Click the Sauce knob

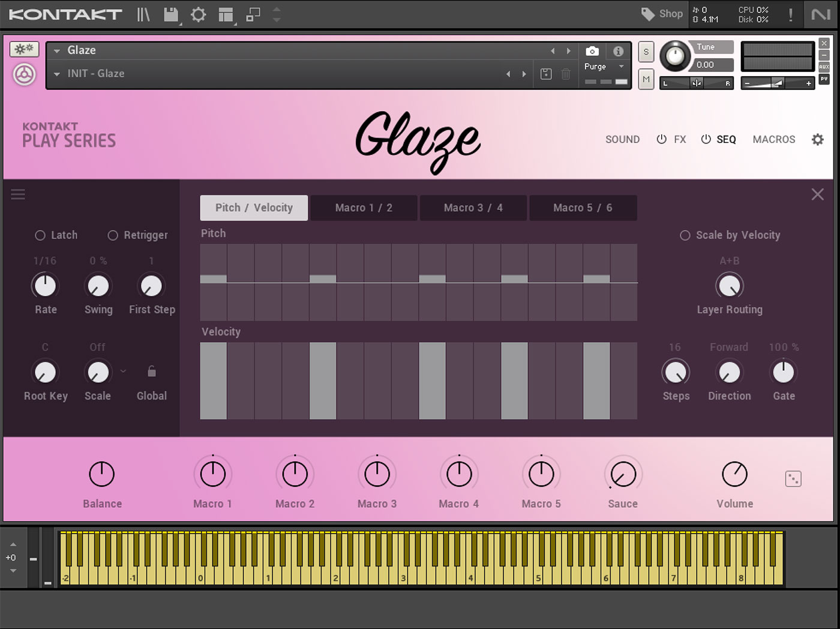coord(623,475)
